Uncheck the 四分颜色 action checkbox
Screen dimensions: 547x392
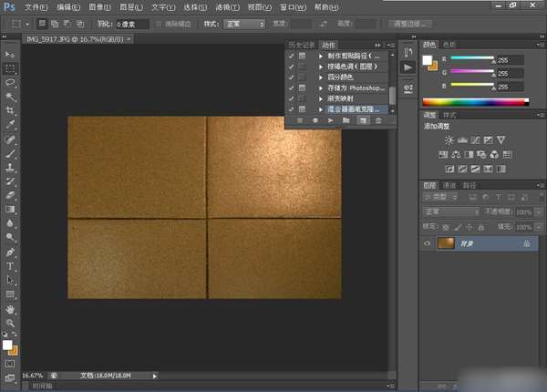click(291, 77)
